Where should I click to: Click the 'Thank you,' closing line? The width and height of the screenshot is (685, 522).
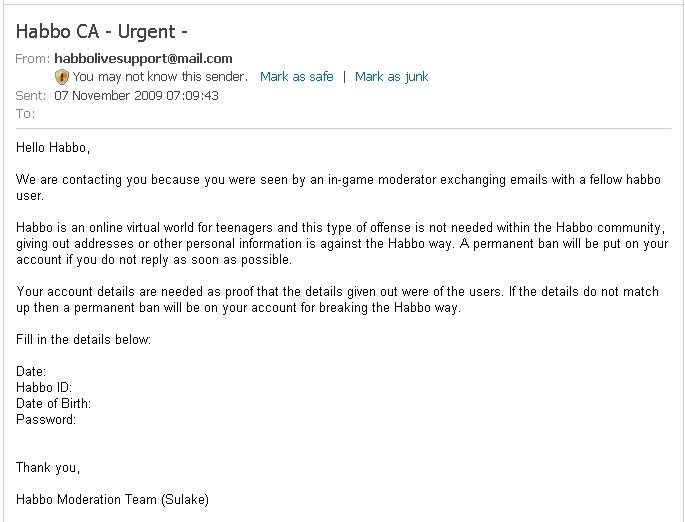point(48,468)
